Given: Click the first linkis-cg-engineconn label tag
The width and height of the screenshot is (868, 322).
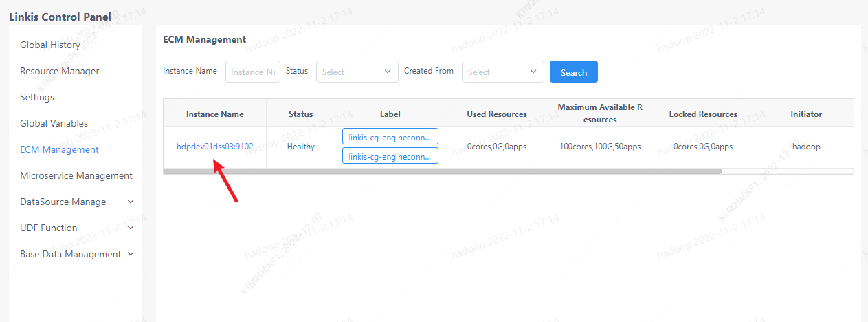Looking at the screenshot, I should tap(390, 137).
